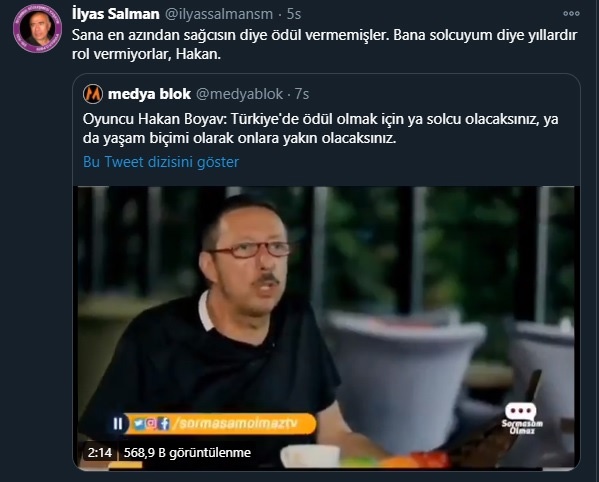Click the 2:14 video duration badge
Image resolution: width=599 pixels, height=482 pixels.
(100, 453)
